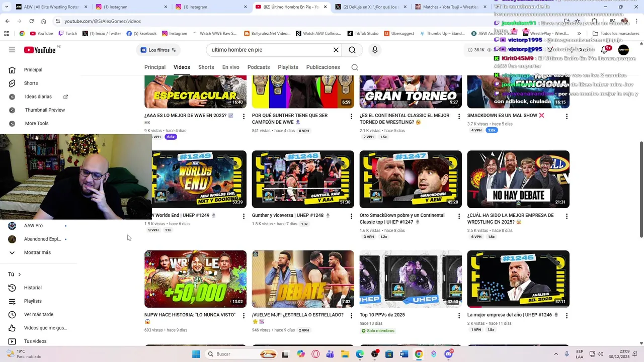Open 'Ideas diarias' sidebar link

[x=39, y=97]
